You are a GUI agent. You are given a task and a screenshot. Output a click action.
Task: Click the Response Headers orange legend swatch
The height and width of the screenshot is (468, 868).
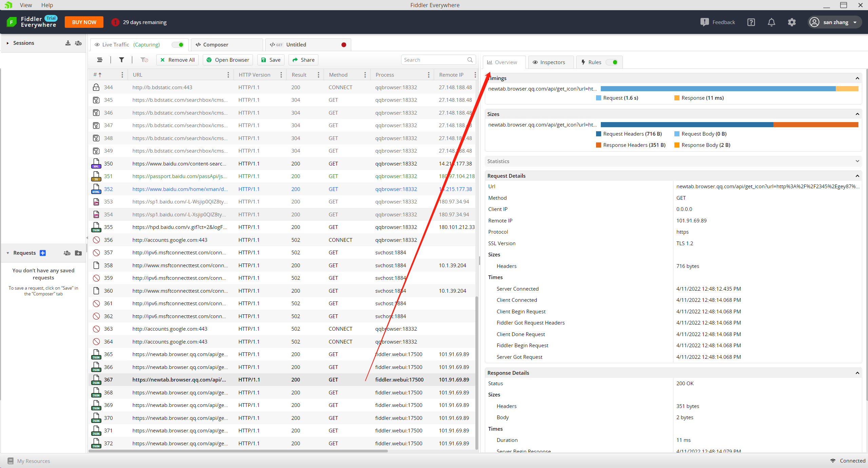(x=598, y=145)
